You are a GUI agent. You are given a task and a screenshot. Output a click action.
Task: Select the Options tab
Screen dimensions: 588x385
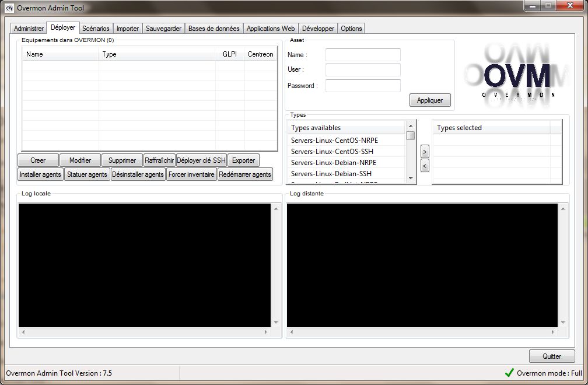(x=351, y=29)
